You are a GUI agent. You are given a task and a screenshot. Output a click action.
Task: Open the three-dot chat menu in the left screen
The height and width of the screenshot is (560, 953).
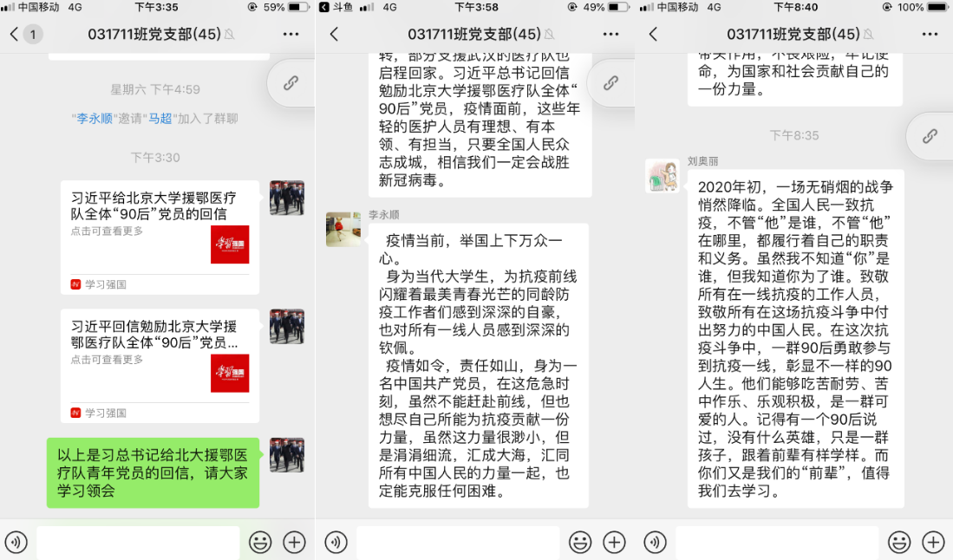[x=290, y=35]
